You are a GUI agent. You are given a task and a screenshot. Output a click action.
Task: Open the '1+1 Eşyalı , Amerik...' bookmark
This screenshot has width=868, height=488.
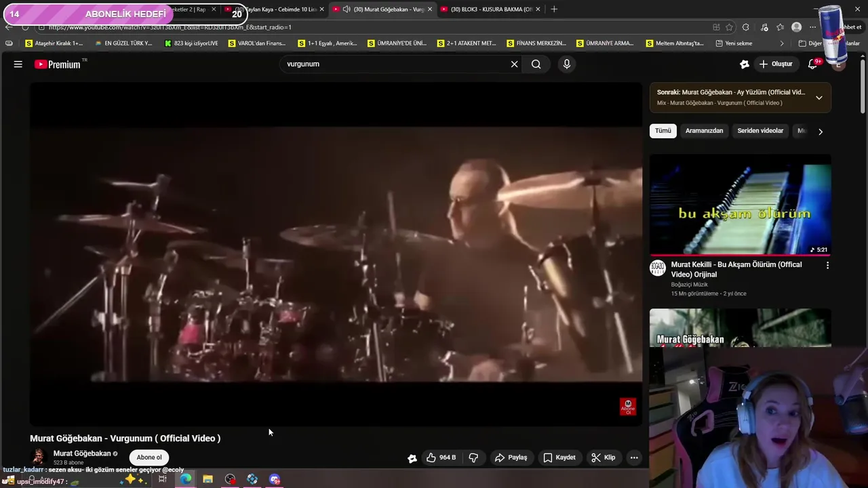(328, 43)
